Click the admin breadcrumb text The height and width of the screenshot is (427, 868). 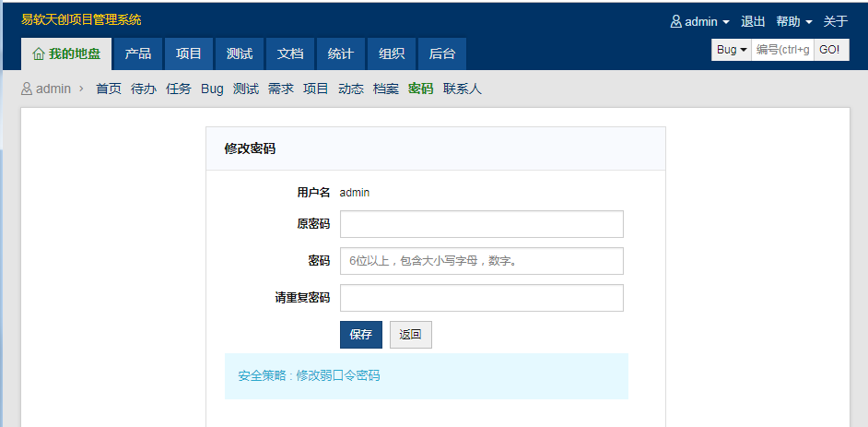53,89
